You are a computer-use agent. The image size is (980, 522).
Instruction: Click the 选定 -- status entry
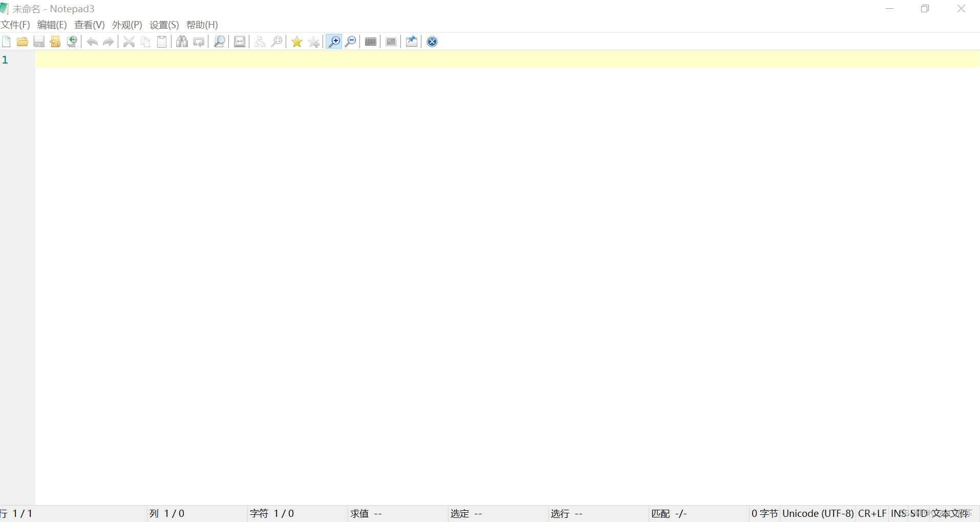tap(466, 513)
